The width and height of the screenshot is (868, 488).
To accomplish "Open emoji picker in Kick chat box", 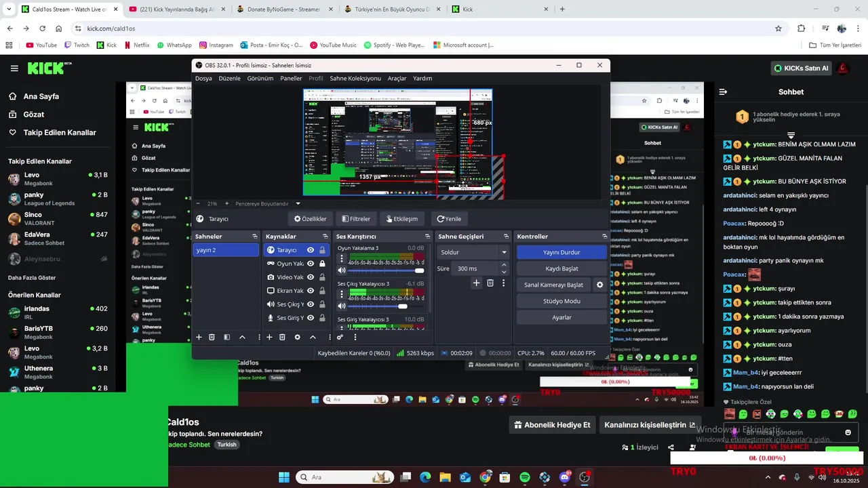I will 848,432.
